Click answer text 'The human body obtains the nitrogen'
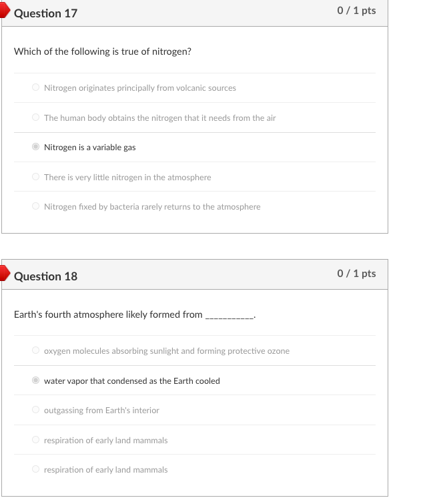433x504 pixels. 159,118
